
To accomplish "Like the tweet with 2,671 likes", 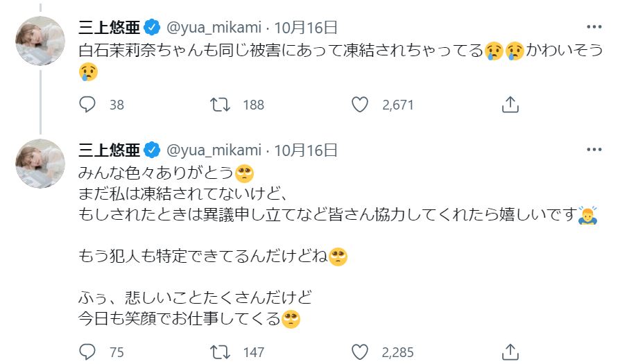I will [359, 105].
